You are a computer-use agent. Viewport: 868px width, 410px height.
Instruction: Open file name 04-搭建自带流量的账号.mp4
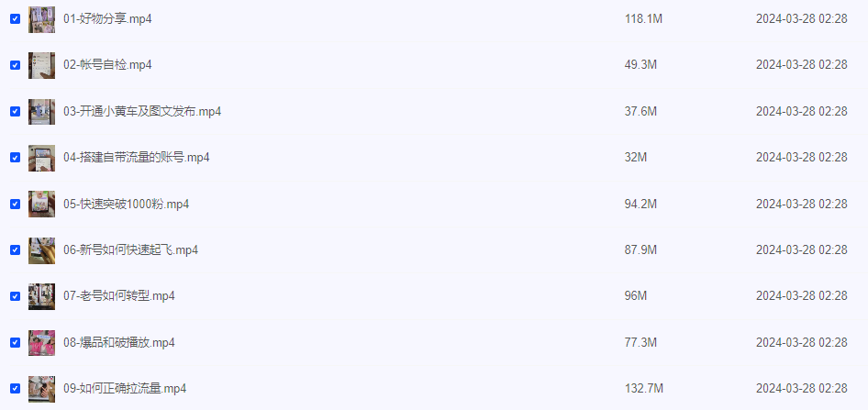click(136, 158)
